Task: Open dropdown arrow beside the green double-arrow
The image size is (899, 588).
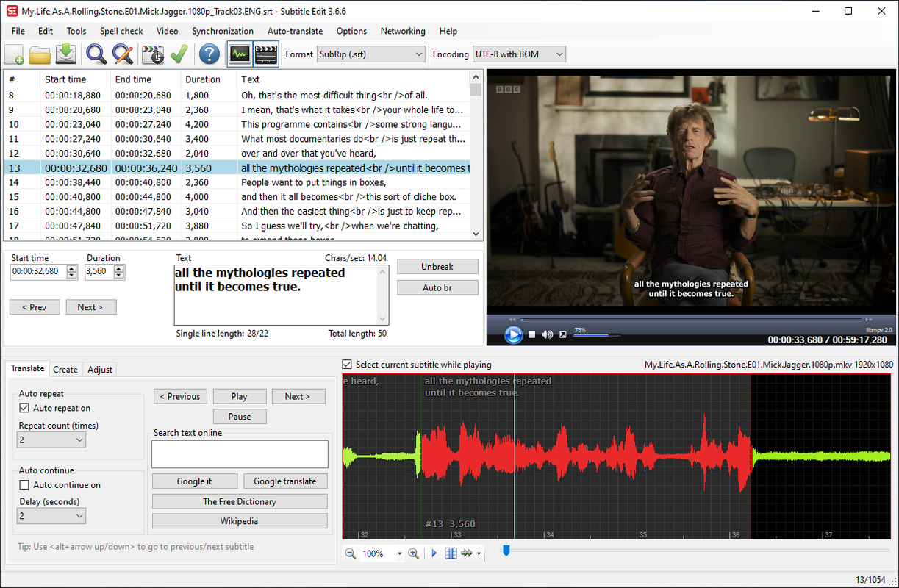Action: click(x=479, y=553)
